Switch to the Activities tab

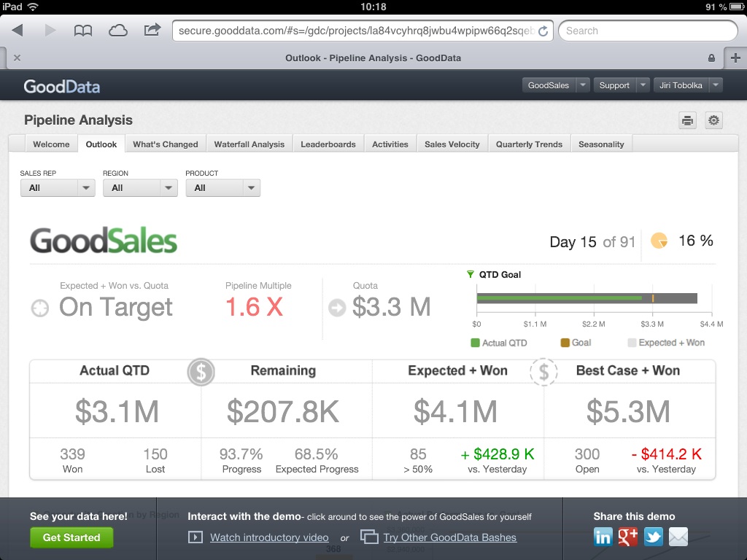(x=390, y=144)
